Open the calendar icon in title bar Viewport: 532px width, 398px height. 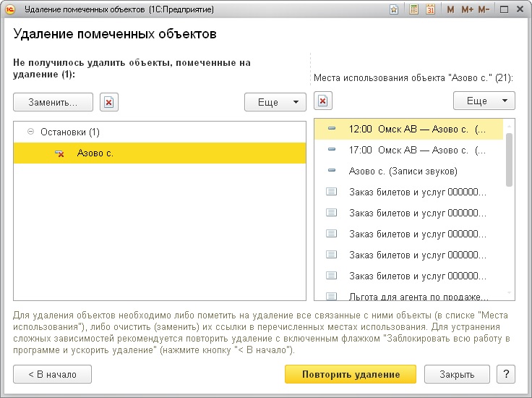431,9
